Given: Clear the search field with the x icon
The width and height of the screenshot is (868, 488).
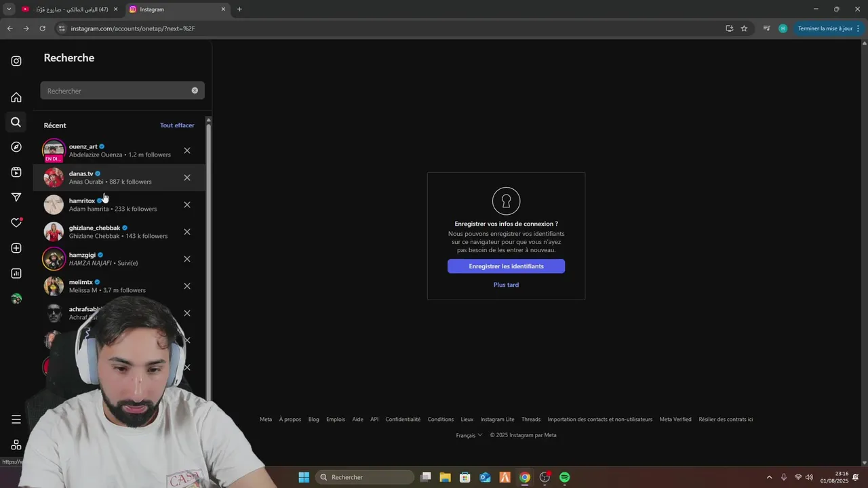Looking at the screenshot, I should (195, 90).
